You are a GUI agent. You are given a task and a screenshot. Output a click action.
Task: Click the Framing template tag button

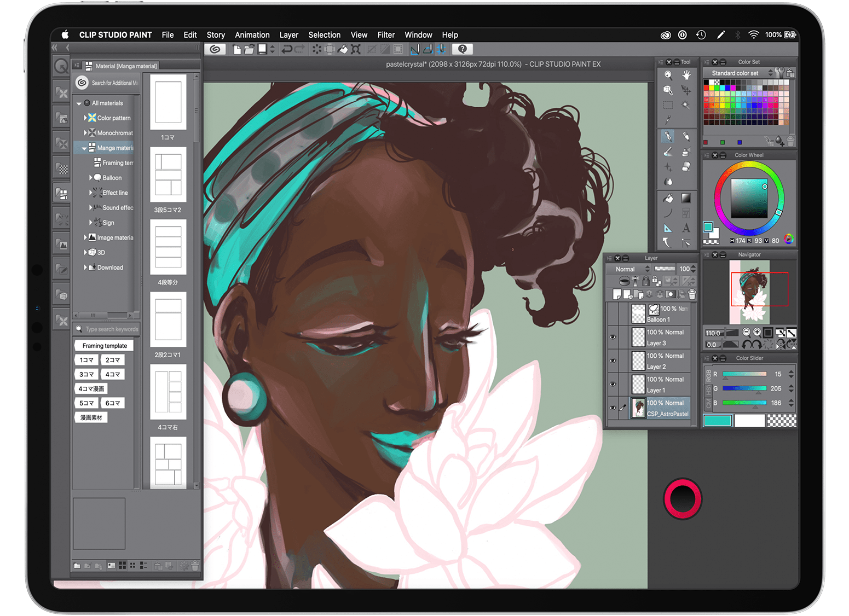[x=105, y=346]
